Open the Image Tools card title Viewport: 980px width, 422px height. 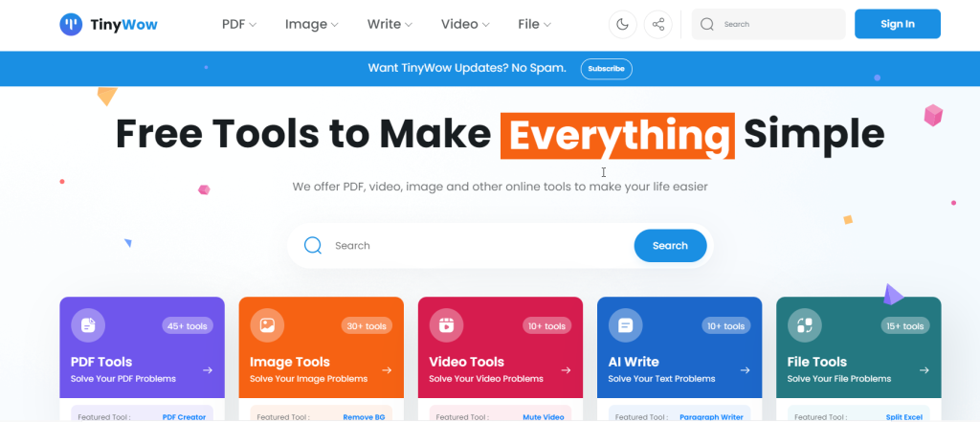(x=290, y=362)
